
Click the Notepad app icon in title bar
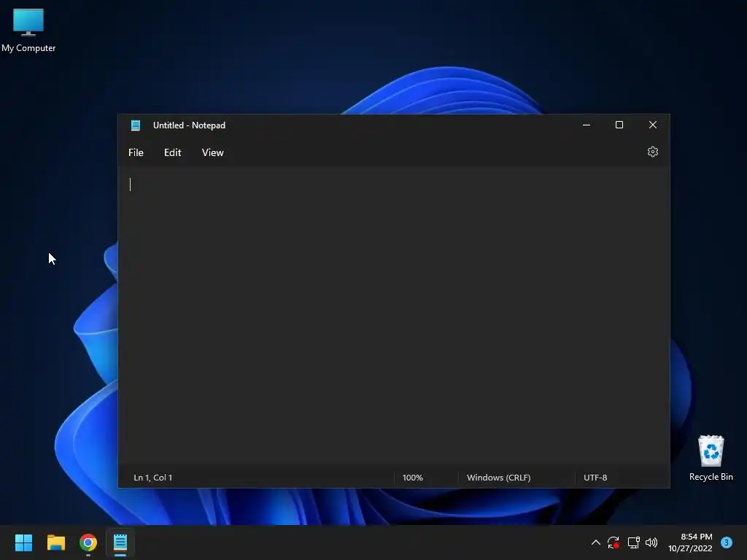tap(135, 125)
